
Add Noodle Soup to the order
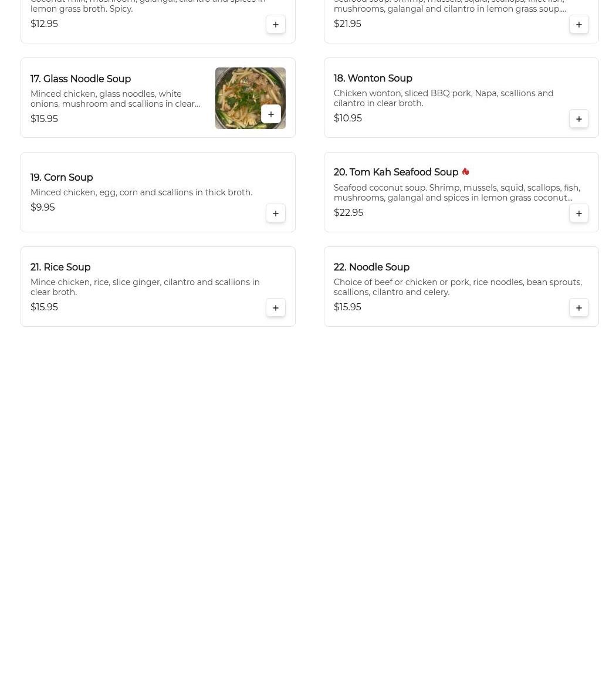click(578, 307)
